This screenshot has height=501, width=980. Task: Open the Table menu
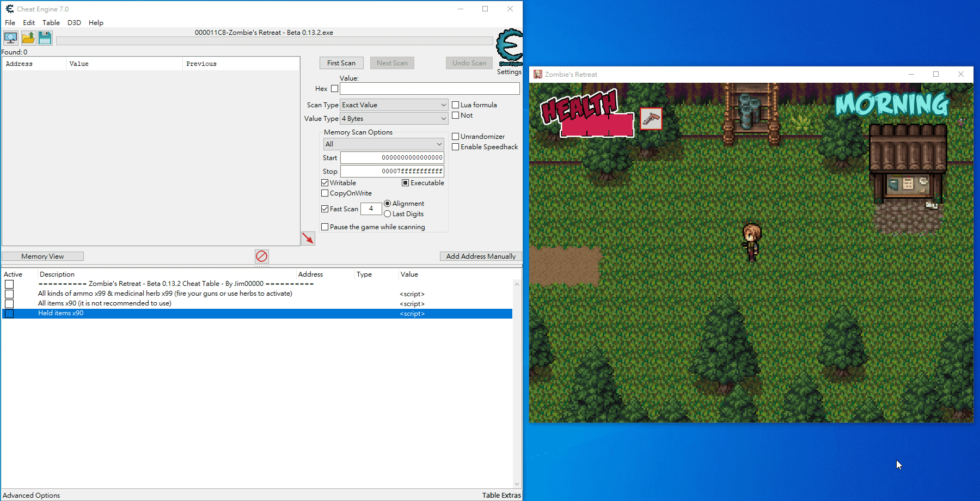51,23
